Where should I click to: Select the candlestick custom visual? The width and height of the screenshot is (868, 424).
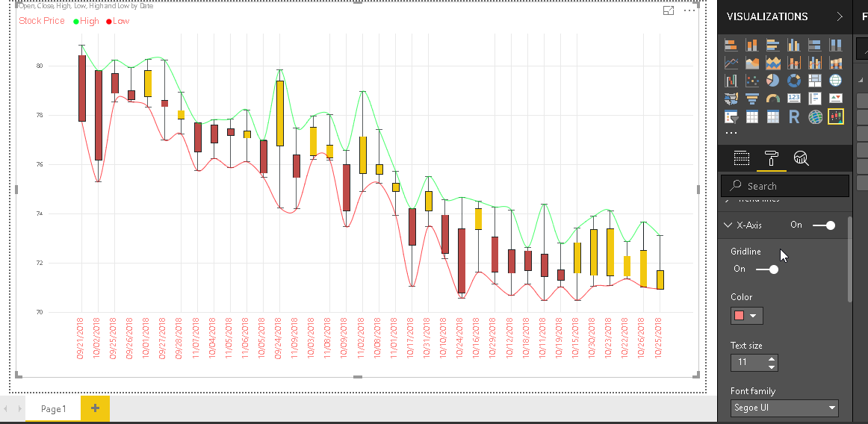click(x=835, y=116)
